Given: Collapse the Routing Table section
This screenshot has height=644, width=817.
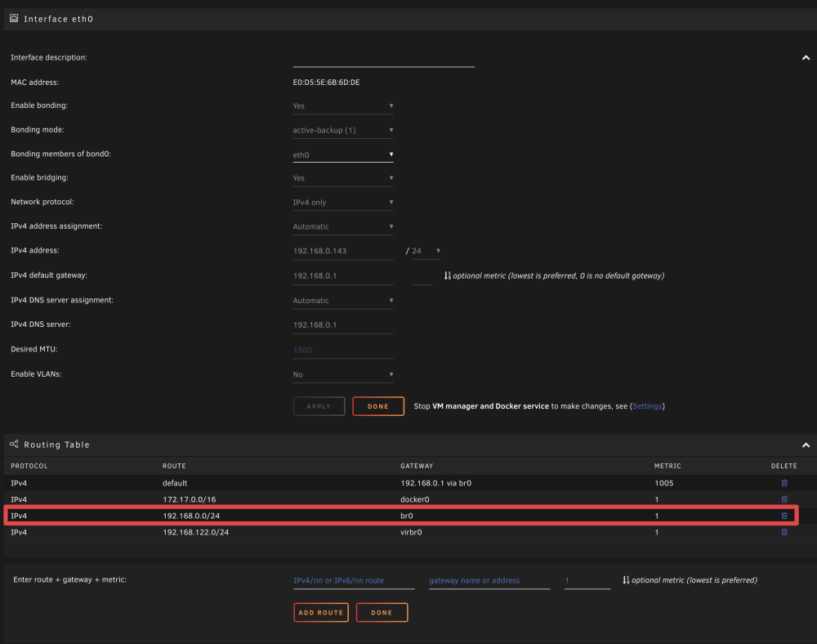Looking at the screenshot, I should click(x=806, y=445).
